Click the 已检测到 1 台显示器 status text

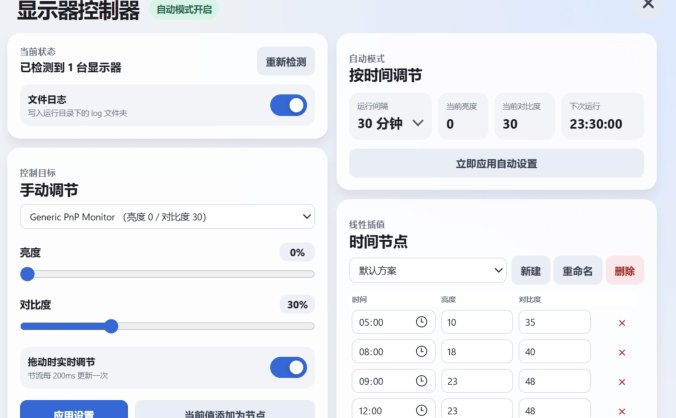pos(71,68)
